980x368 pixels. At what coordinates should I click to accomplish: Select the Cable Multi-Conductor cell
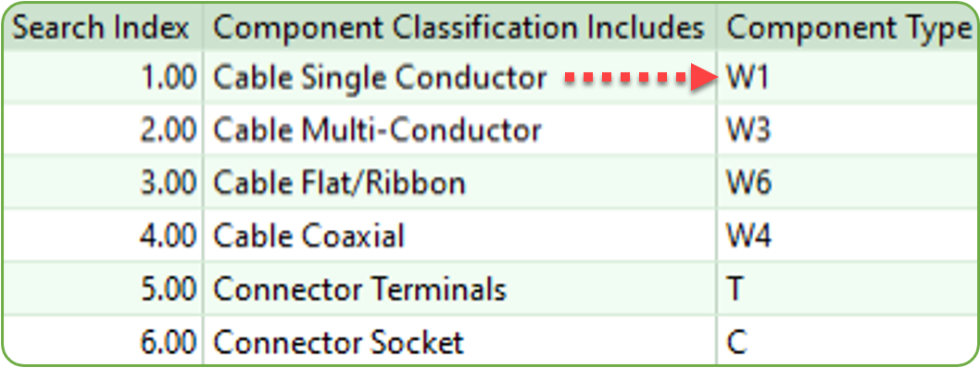point(459,131)
